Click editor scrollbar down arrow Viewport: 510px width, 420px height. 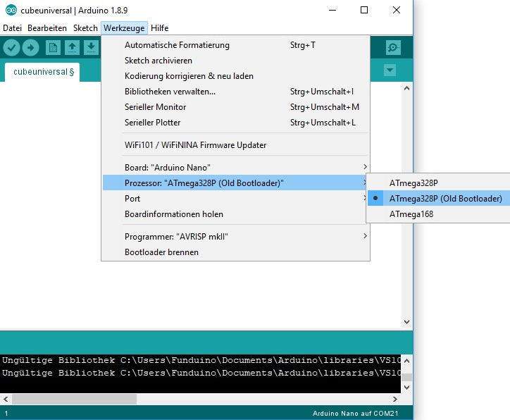(406, 322)
